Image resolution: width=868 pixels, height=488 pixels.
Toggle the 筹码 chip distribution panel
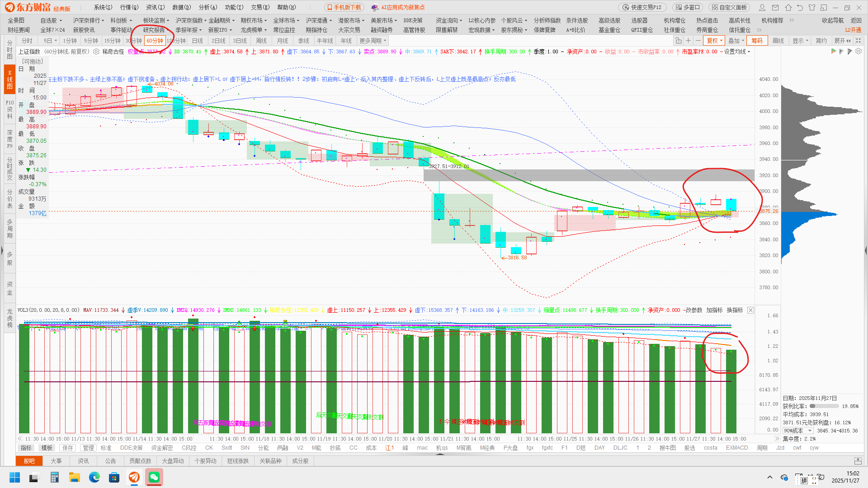coord(757,41)
